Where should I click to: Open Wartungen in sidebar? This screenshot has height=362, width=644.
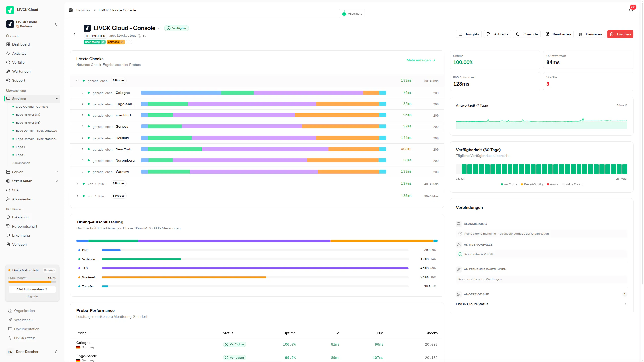(x=32, y=71)
